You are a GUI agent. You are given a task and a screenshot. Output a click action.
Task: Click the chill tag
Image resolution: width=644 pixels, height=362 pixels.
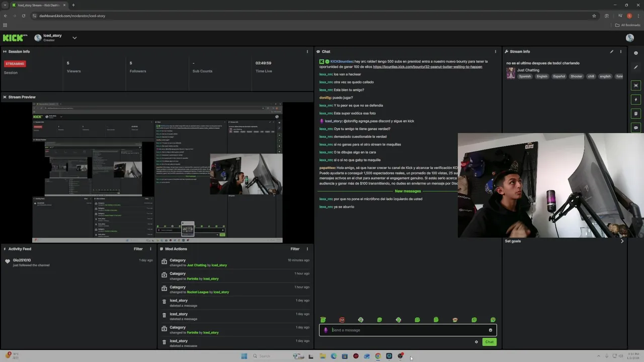click(x=591, y=76)
